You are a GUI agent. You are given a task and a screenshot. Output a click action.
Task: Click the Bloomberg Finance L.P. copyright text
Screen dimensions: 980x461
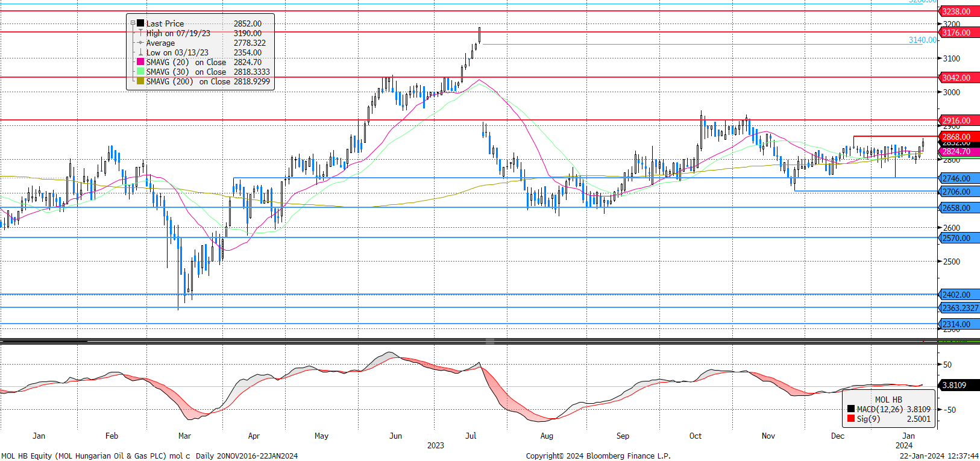[x=598, y=456]
